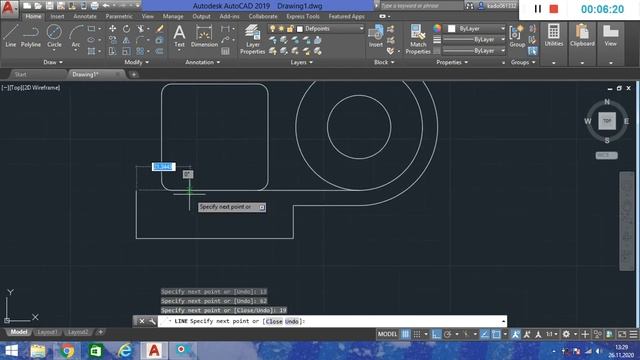Image resolution: width=640 pixels, height=360 pixels.
Task: Switch to the Layout1 tab
Action: (x=47, y=332)
